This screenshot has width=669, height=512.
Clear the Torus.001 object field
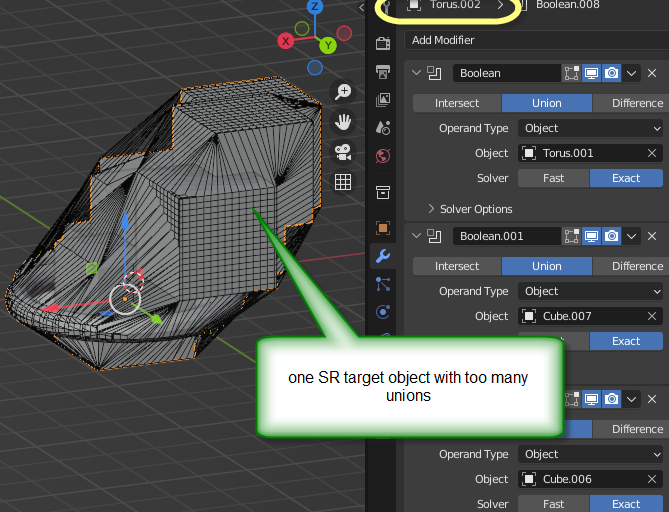point(652,153)
